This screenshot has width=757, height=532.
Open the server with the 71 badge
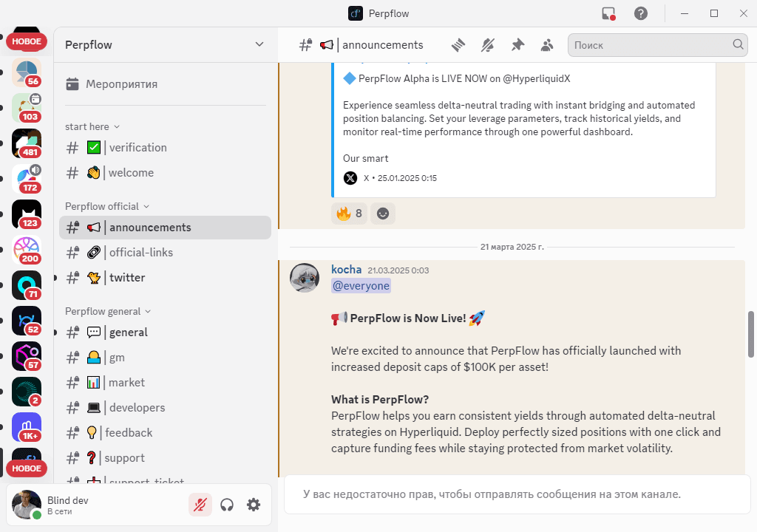point(27,285)
